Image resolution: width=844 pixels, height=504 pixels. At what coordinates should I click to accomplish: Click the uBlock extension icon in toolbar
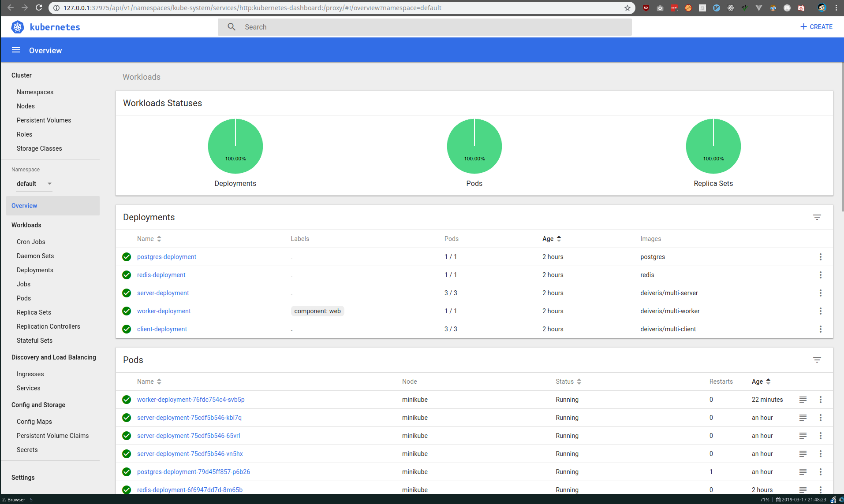tap(646, 8)
